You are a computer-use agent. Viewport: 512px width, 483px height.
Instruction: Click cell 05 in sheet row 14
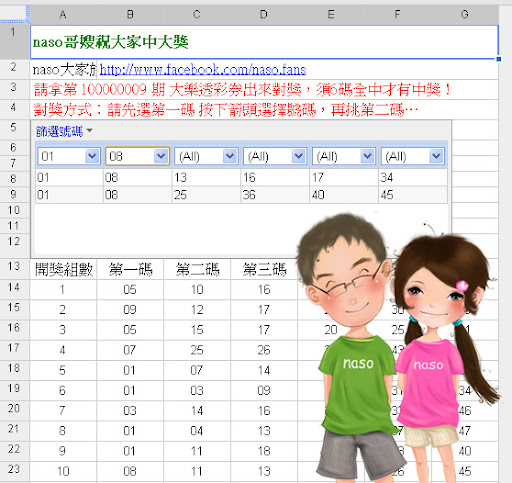click(130, 290)
